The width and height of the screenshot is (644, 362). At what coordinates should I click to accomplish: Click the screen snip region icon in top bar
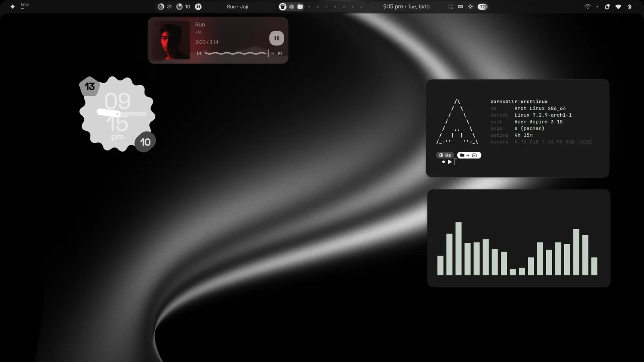[450, 6]
